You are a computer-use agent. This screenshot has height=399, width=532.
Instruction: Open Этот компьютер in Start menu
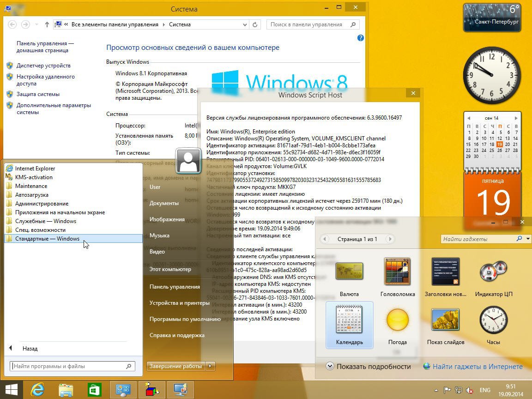[170, 269]
